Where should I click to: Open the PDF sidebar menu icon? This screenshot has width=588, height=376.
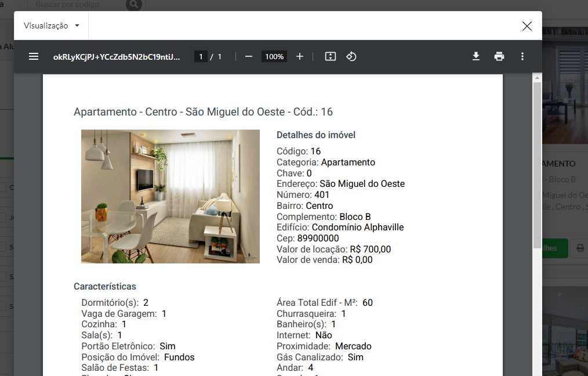(34, 57)
